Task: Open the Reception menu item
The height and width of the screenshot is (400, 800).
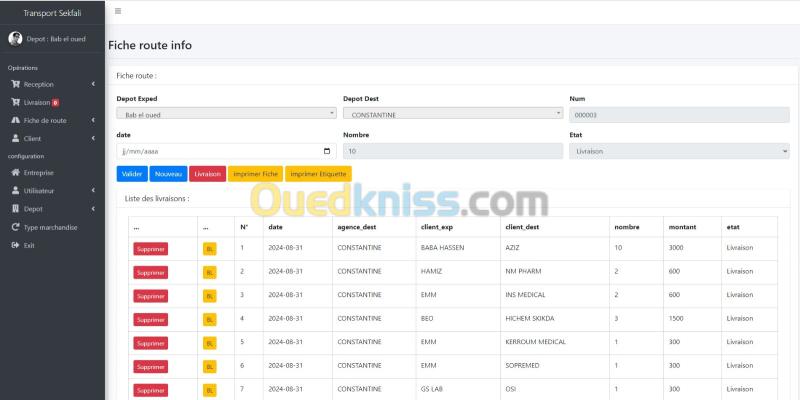Action: pyautogui.click(x=52, y=84)
